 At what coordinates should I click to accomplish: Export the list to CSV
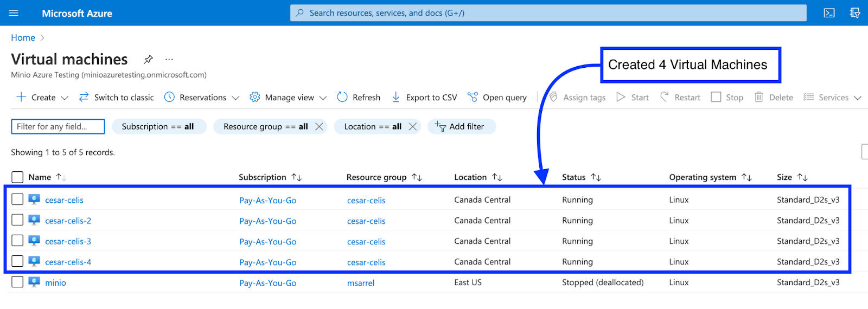click(424, 98)
